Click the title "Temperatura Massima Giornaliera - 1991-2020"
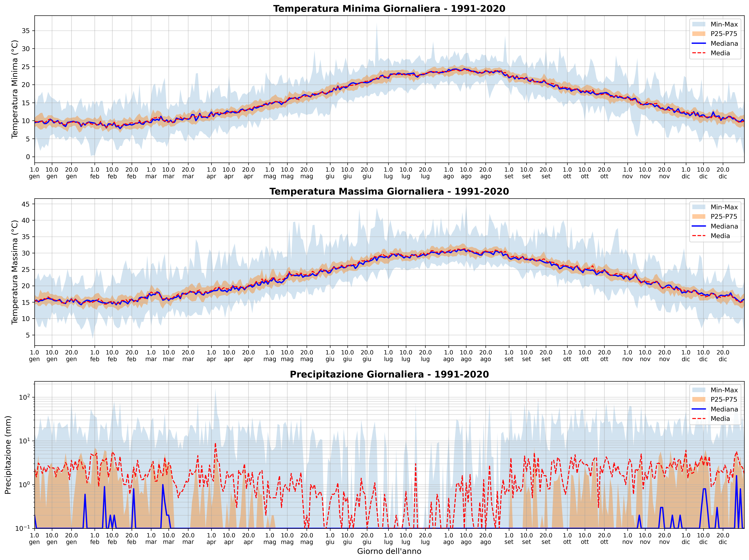Screen dimensions: 749x560 pos(389,192)
